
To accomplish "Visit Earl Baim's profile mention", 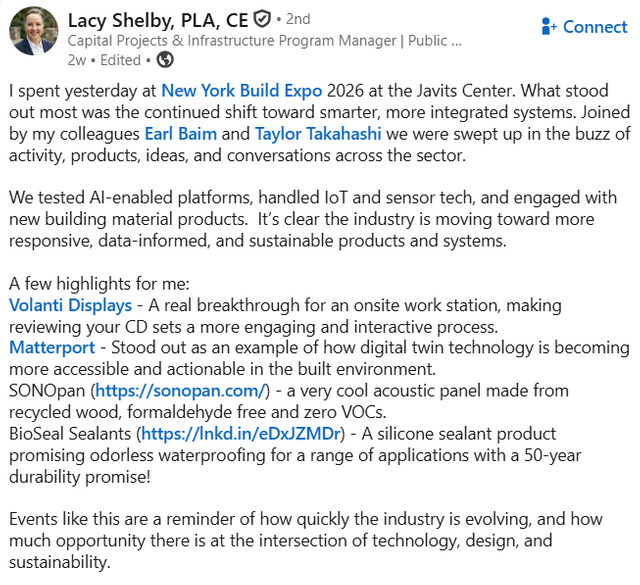I will click(181, 134).
